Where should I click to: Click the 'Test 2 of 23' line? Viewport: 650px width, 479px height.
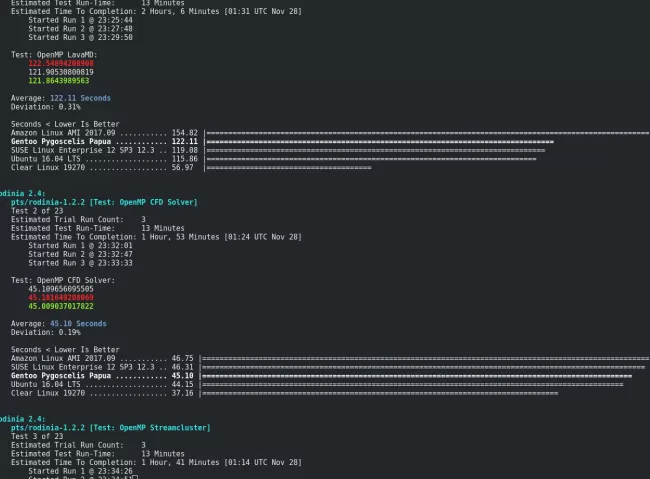coord(37,211)
